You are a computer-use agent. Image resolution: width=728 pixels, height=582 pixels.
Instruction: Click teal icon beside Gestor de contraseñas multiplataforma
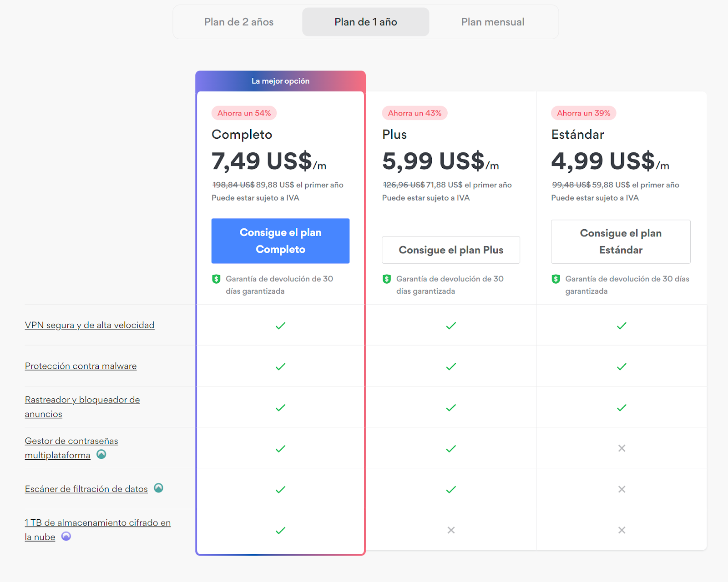click(101, 454)
